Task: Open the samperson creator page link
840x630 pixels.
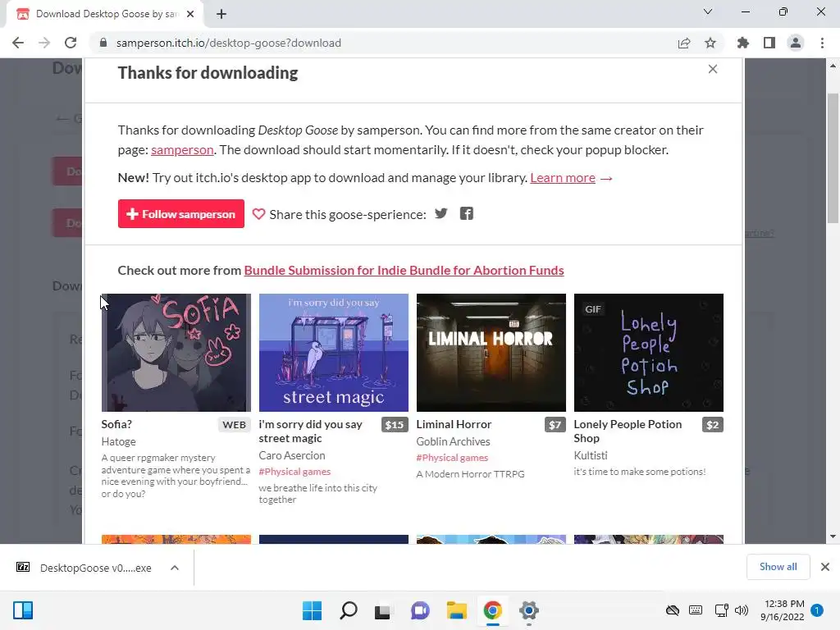Action: (182, 150)
